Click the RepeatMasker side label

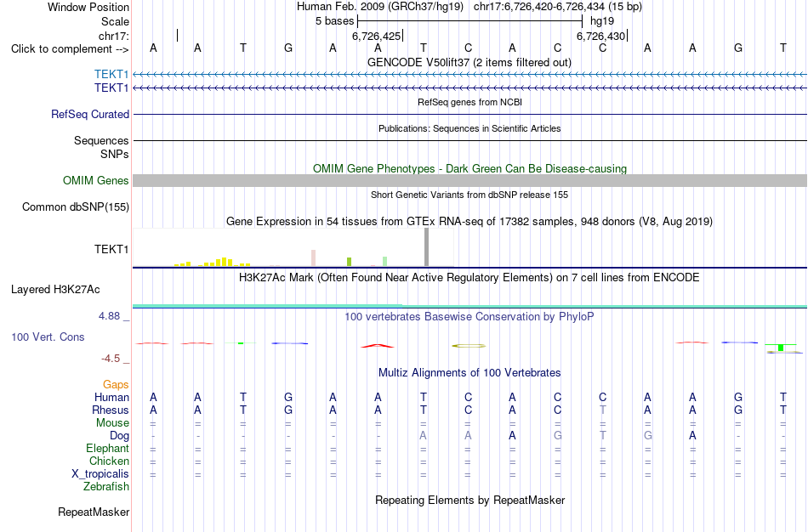click(94, 512)
